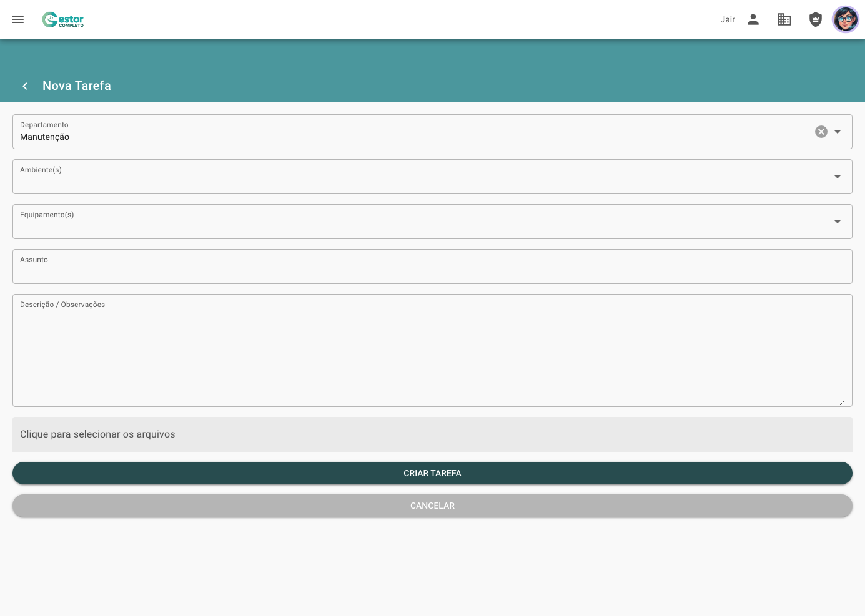Open the Departamento dropdown

coord(837,132)
